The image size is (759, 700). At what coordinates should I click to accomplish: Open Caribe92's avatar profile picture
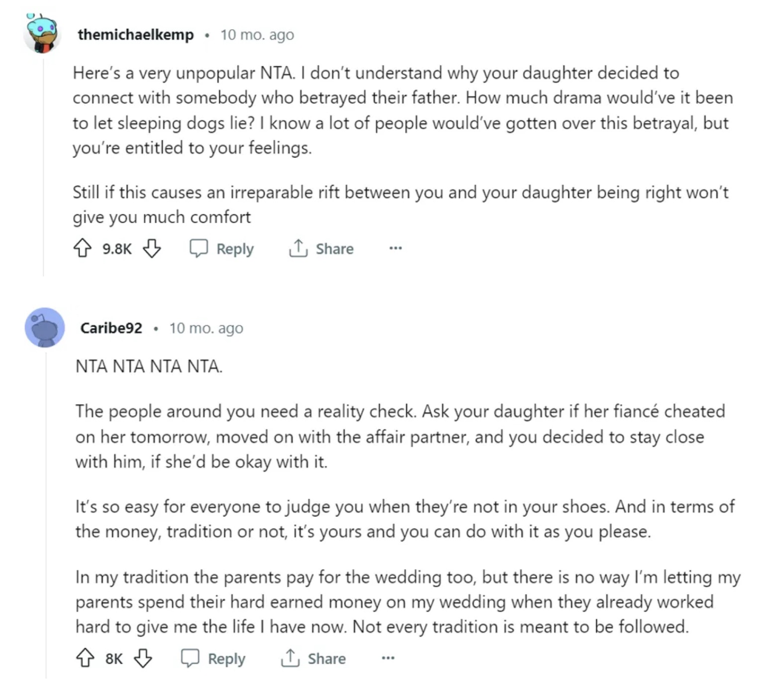click(45, 328)
